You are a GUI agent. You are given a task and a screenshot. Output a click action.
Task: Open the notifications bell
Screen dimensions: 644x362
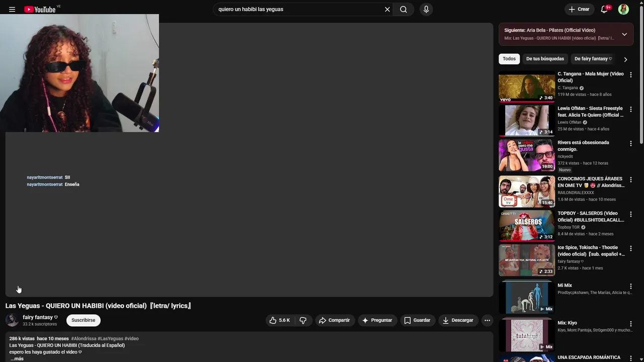click(x=604, y=10)
